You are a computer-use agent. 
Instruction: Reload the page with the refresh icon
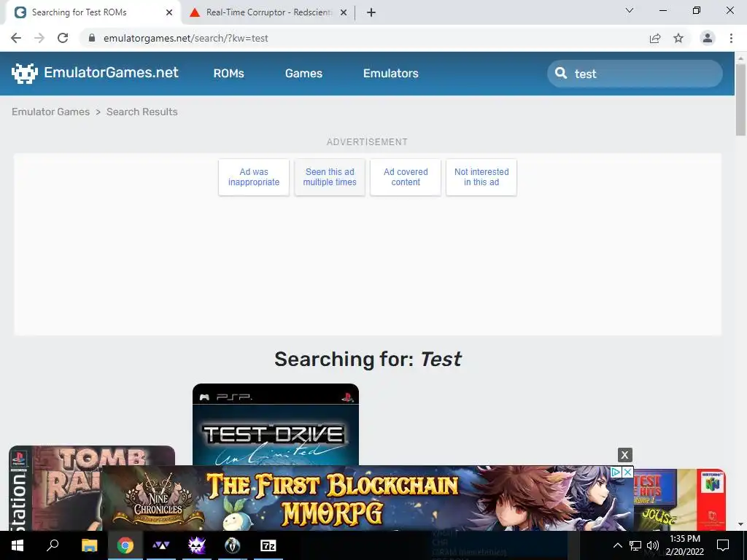point(63,38)
